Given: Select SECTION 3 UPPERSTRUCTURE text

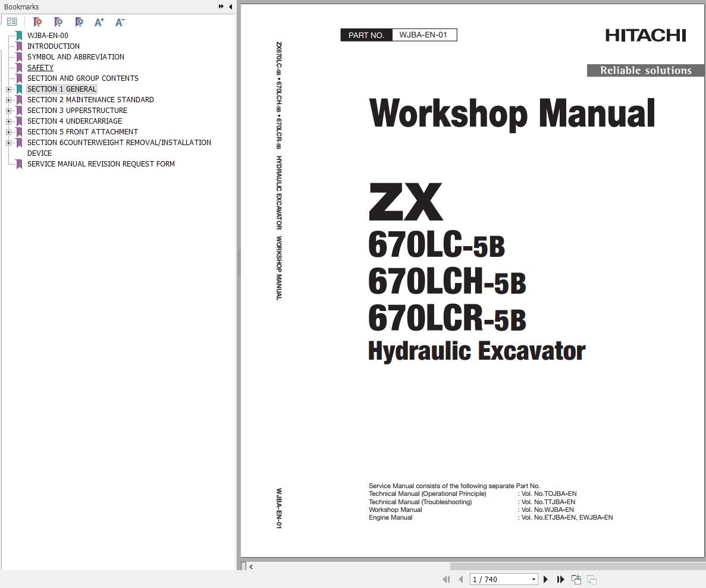Looking at the screenshot, I should [77, 111].
